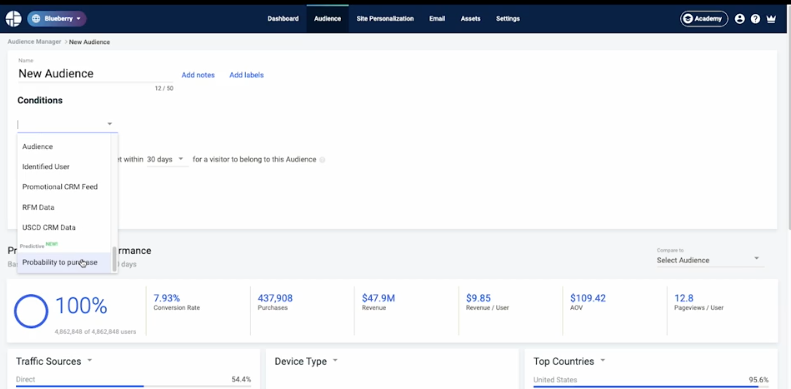Expand the Top Countries chart selector
Screen dimensions: 791x389
(x=602, y=361)
